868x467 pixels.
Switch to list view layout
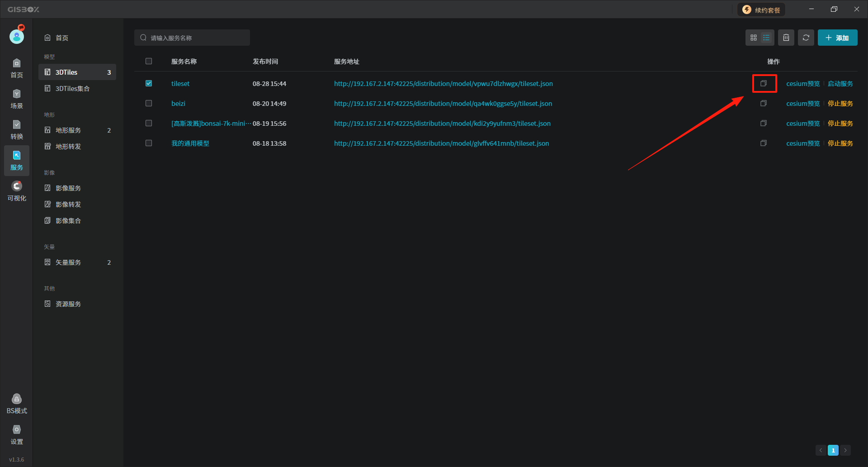766,38
